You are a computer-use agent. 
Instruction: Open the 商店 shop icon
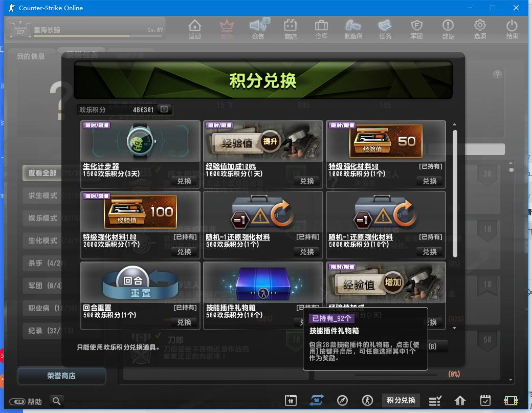pyautogui.click(x=291, y=29)
